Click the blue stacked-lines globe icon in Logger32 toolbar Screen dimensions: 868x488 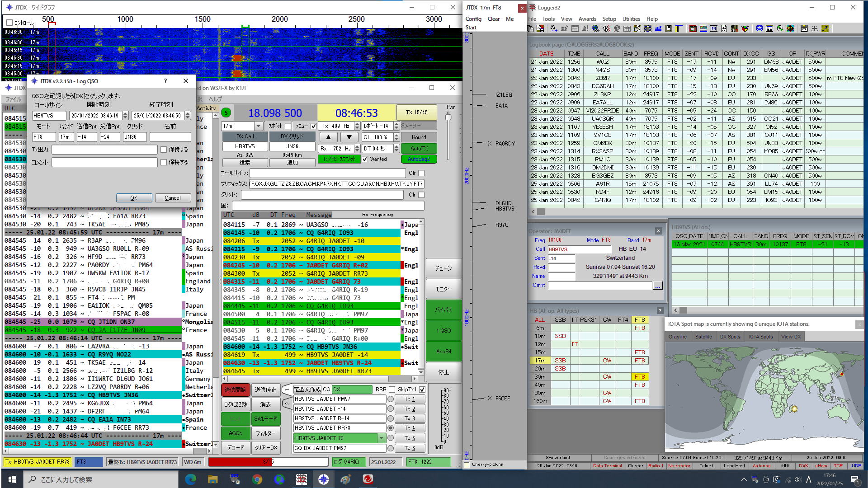(x=759, y=28)
